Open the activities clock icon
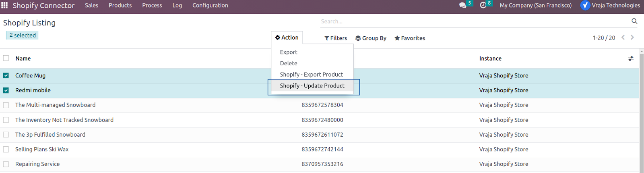The width and height of the screenshot is (644, 173). (483, 5)
